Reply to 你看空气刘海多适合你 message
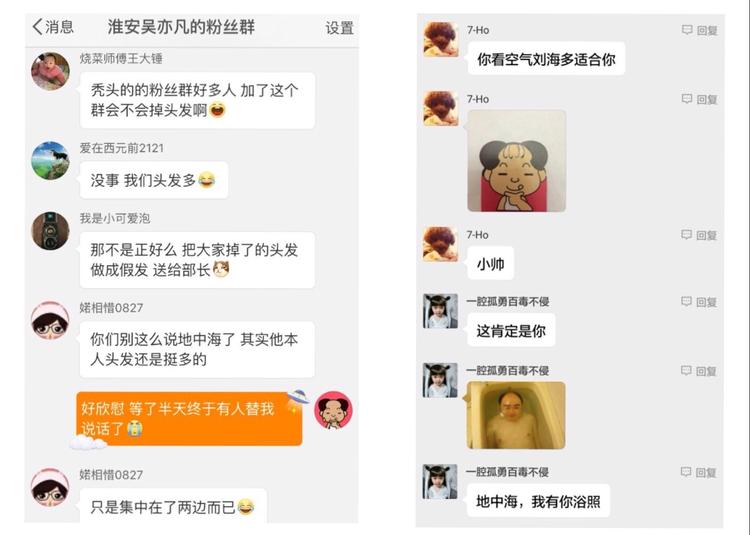 (x=699, y=31)
